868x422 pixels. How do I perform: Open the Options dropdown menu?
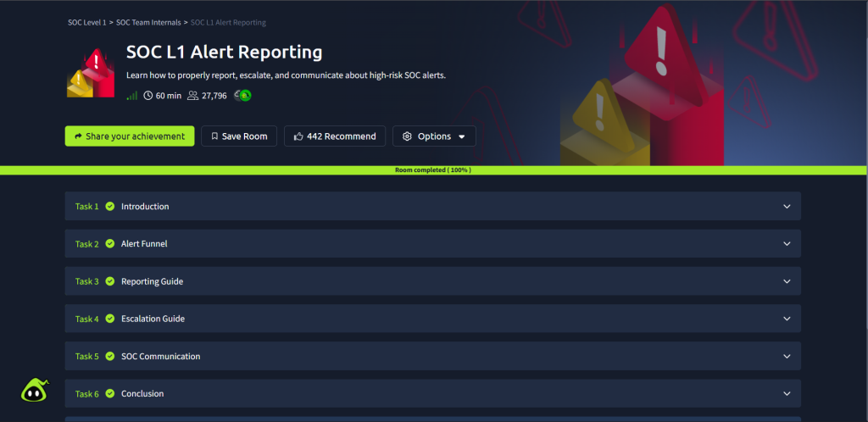pyautogui.click(x=434, y=136)
